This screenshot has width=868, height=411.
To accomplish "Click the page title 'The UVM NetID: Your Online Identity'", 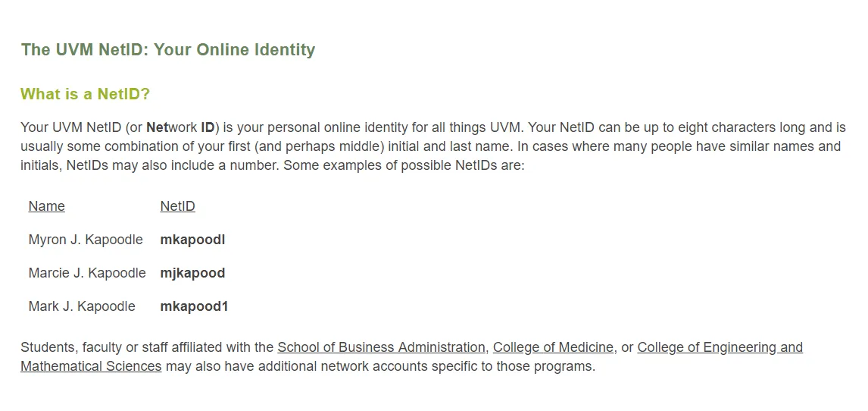I will tap(168, 50).
